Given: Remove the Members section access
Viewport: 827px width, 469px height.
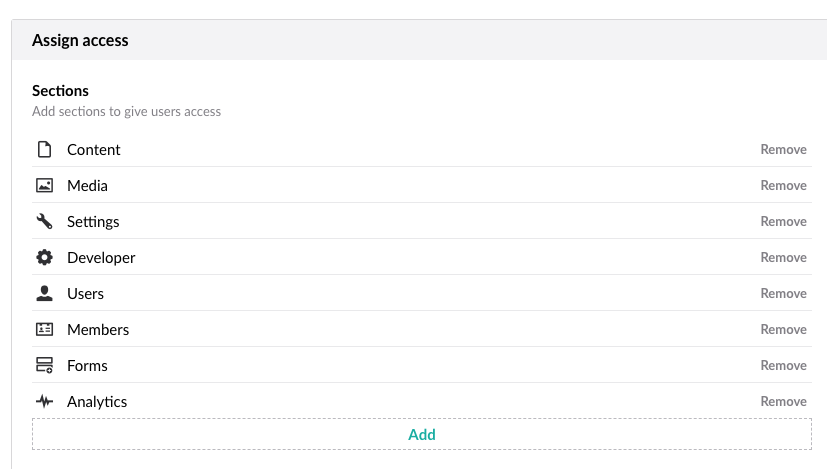Looking at the screenshot, I should coord(783,329).
